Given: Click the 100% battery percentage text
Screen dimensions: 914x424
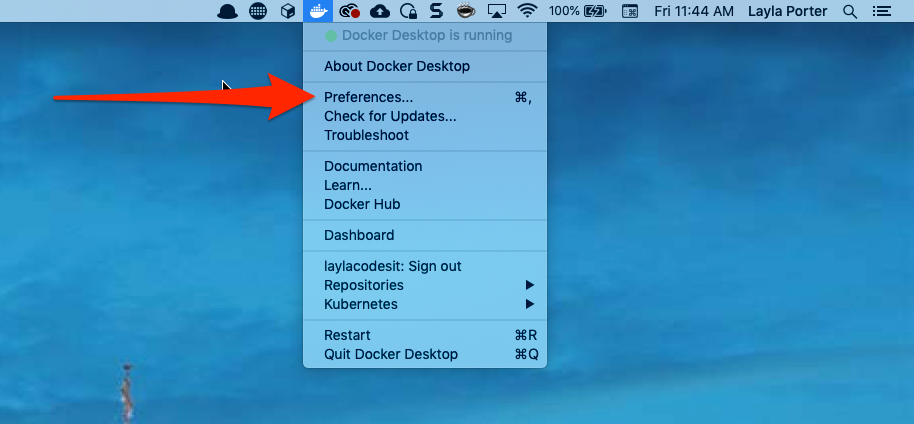Looking at the screenshot, I should coord(564,11).
